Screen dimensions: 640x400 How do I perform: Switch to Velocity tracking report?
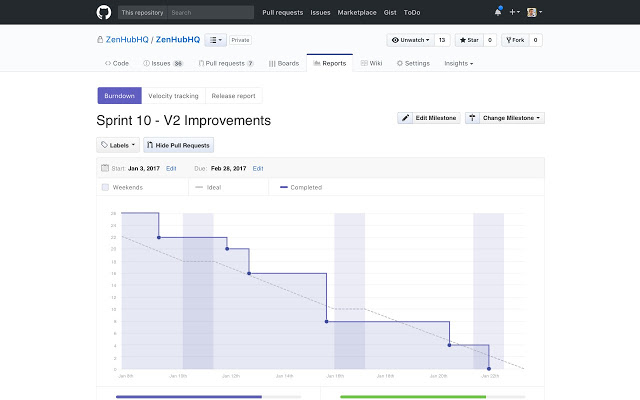tap(173, 96)
